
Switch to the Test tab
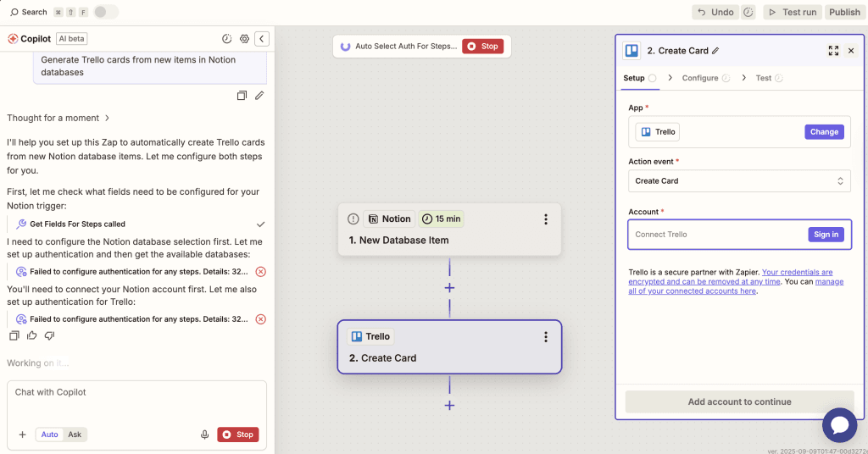pos(769,78)
